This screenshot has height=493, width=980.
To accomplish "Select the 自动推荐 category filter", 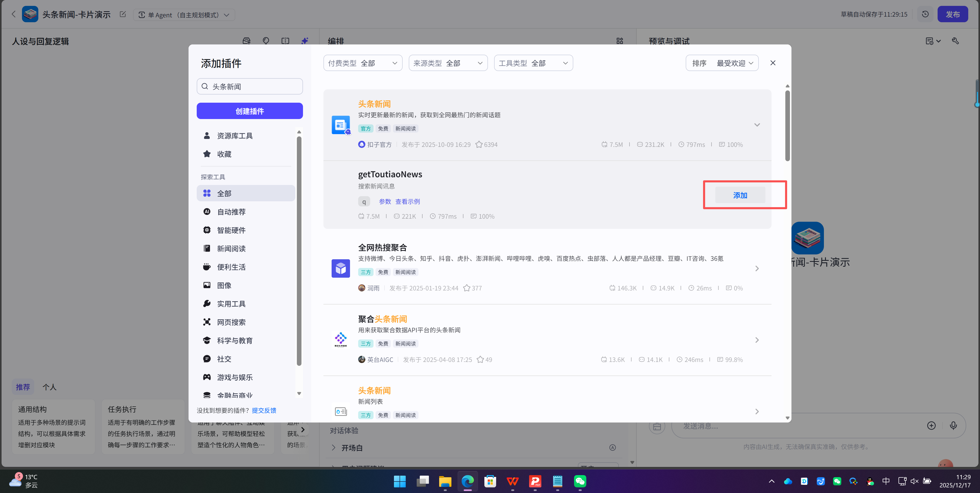I will click(231, 212).
